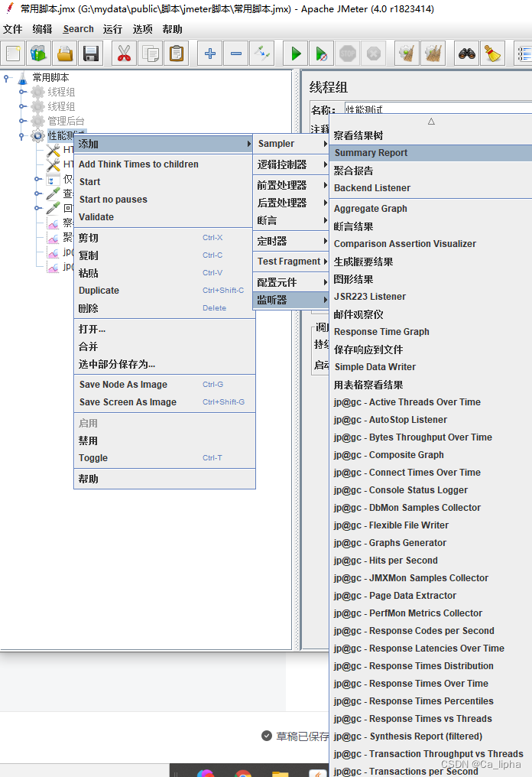The image size is (532, 777).
Task: Click the Paste clipboard icon
Action: 177,53
